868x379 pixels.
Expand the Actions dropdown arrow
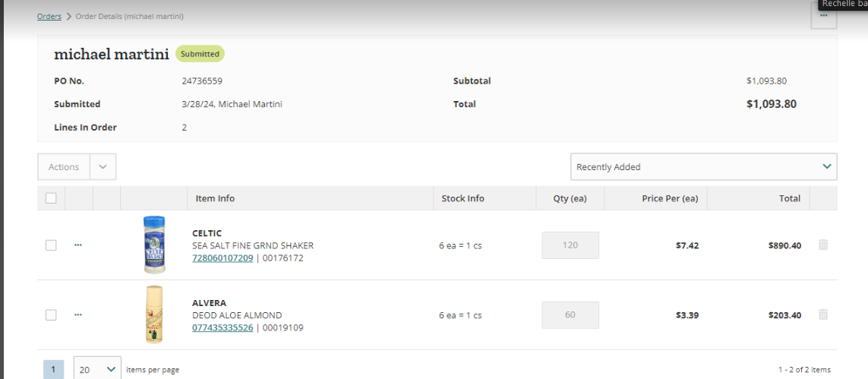103,166
